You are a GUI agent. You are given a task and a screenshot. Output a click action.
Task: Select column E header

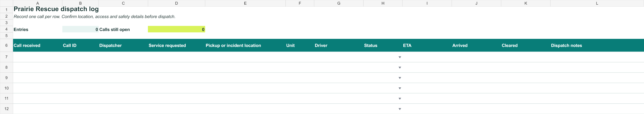(x=245, y=3)
